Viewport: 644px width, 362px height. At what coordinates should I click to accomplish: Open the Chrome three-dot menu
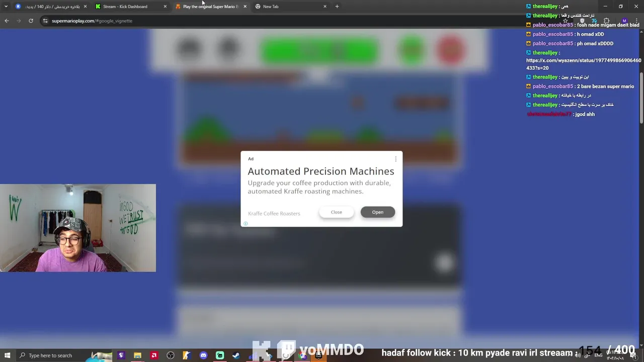(636, 21)
